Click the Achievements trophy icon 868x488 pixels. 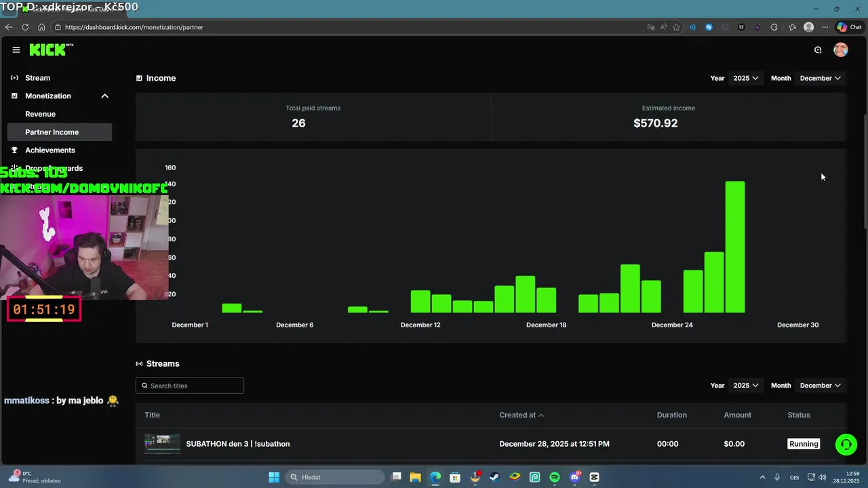click(14, 150)
